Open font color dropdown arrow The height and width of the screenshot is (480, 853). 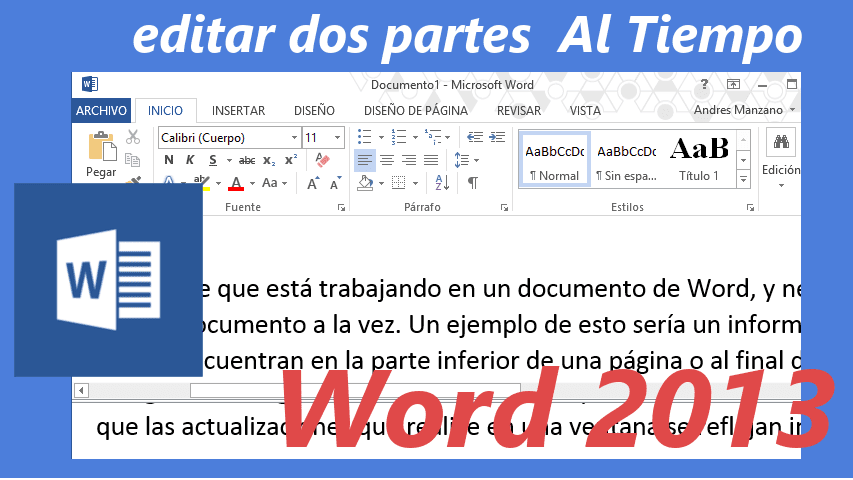[252, 184]
